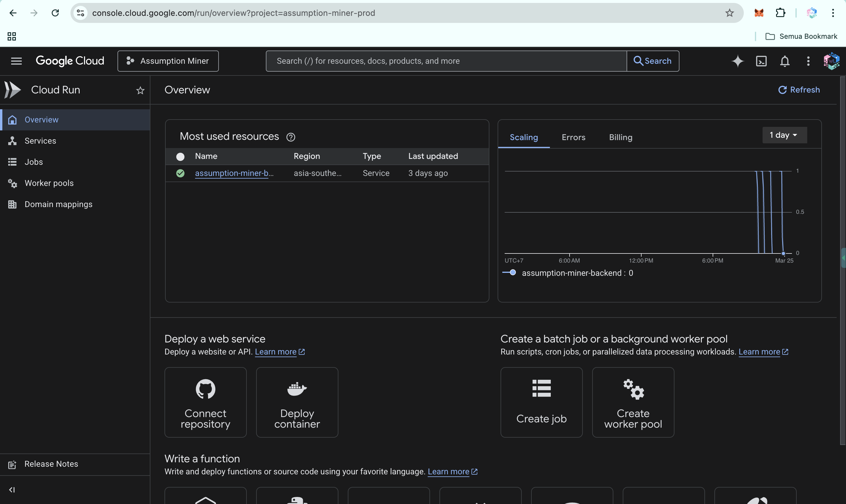Switch to the Errors tab

[573, 137]
